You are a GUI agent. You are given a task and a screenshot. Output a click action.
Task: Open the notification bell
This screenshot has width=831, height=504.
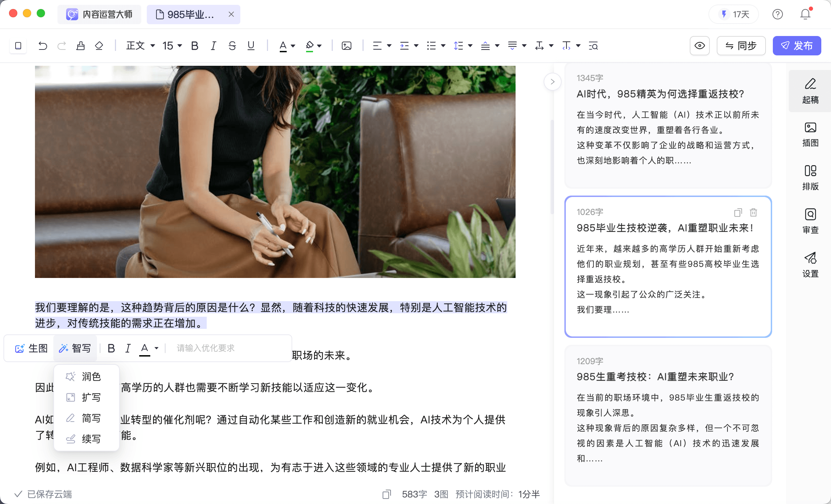(x=805, y=14)
